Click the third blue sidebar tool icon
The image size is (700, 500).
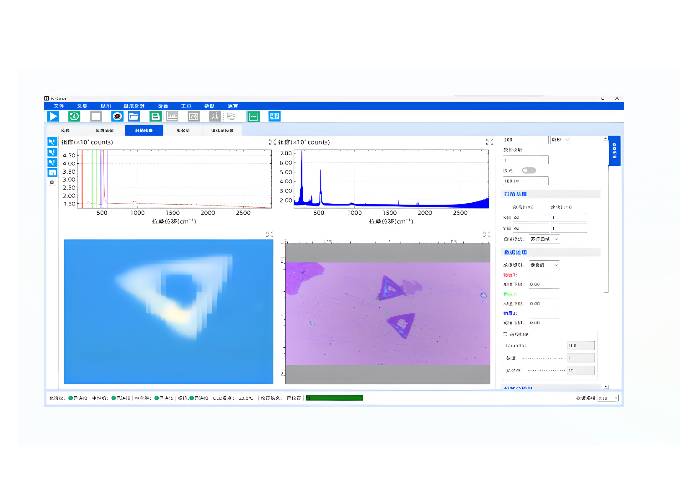click(52, 162)
